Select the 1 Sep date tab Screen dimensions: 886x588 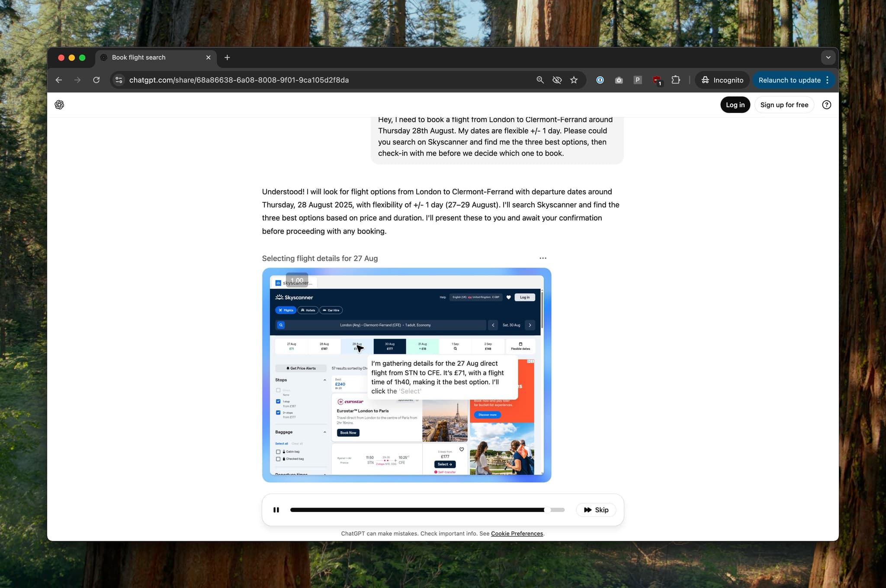455,346
